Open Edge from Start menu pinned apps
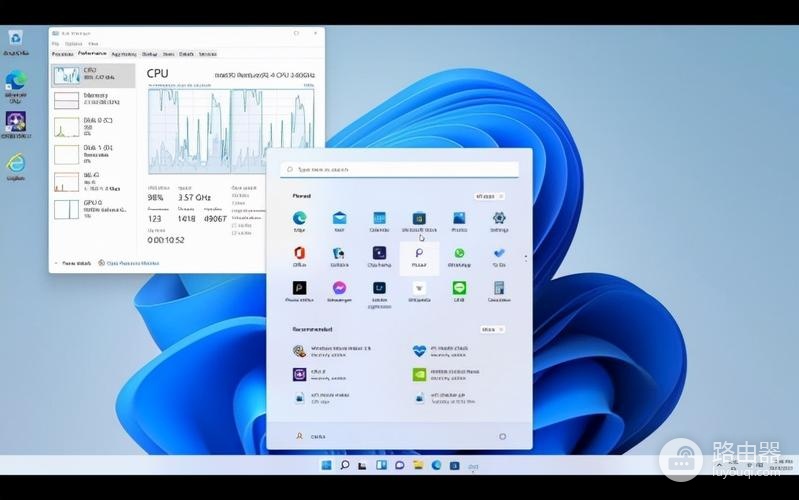The width and height of the screenshot is (799, 500). point(300,221)
